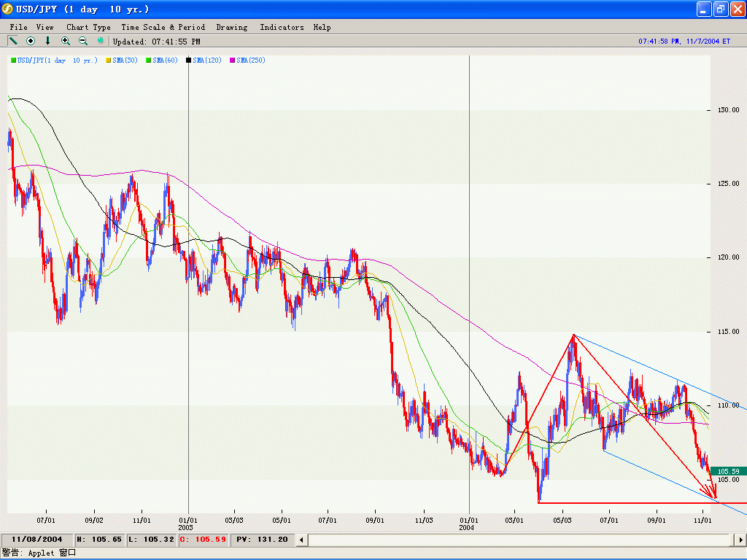
Task: Expand the Time Scale & Period menu
Action: pyautogui.click(x=163, y=27)
